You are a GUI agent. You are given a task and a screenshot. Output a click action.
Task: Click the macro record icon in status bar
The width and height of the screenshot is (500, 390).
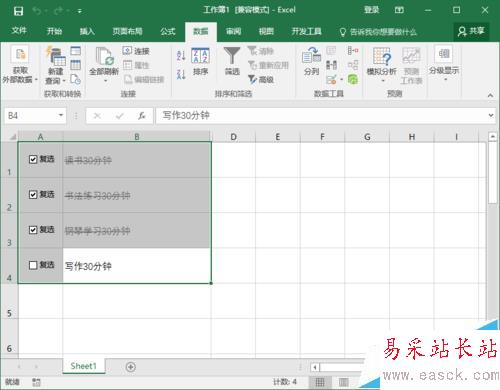[36, 382]
